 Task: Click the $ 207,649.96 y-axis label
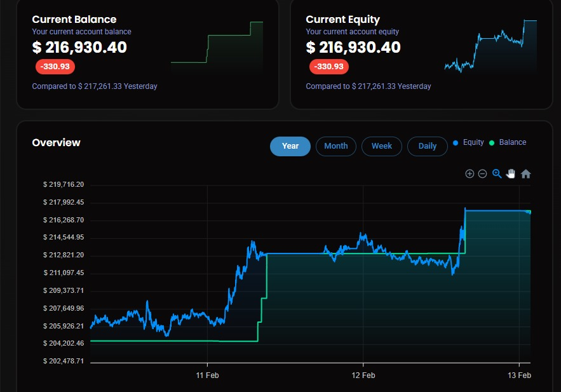pos(64,308)
